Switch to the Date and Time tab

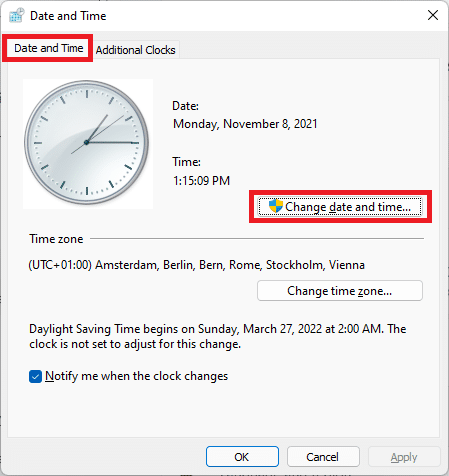point(48,48)
